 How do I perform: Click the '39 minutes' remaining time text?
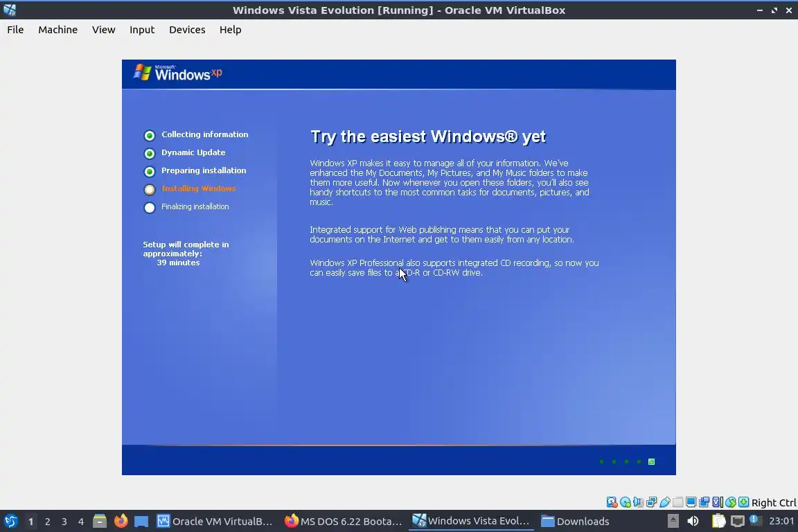pyautogui.click(x=178, y=263)
